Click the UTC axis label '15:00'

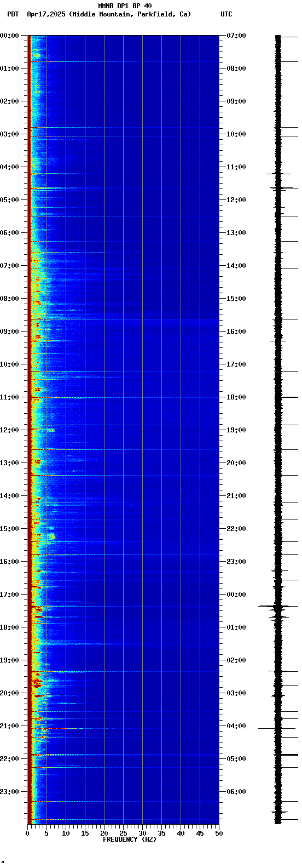(x=236, y=299)
